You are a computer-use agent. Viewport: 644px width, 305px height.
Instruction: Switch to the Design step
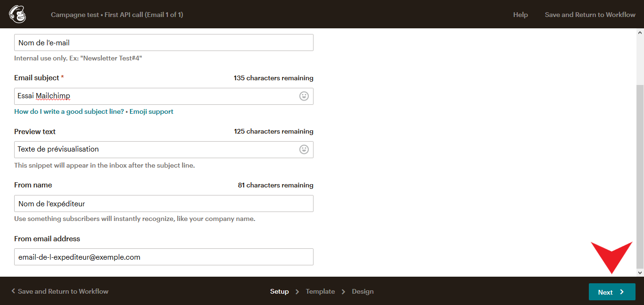coord(363,291)
